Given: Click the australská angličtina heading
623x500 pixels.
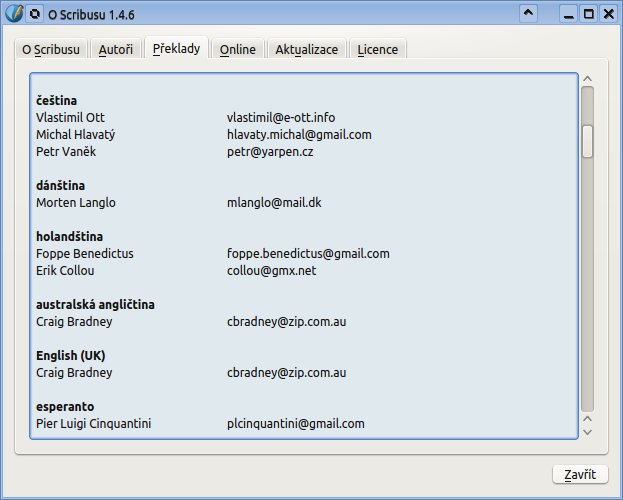Looking at the screenshot, I should click(95, 305).
